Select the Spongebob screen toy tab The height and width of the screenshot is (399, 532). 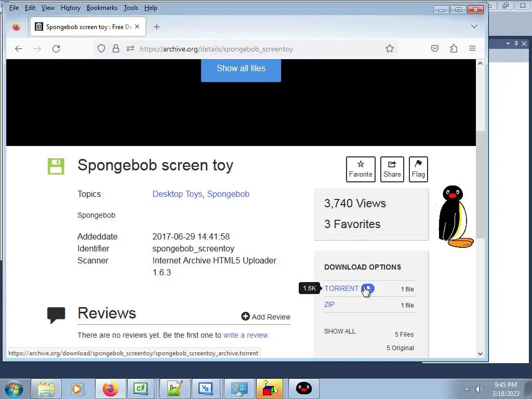[88, 26]
